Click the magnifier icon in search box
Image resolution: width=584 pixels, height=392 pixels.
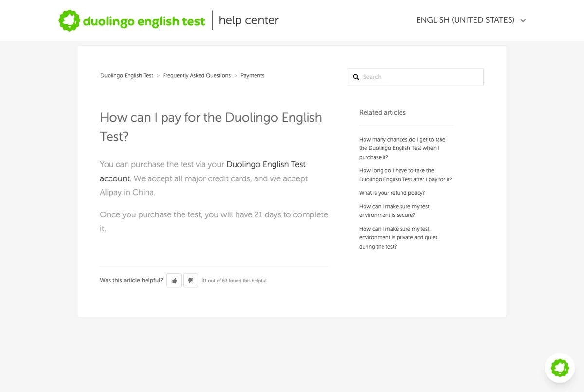[x=356, y=77]
